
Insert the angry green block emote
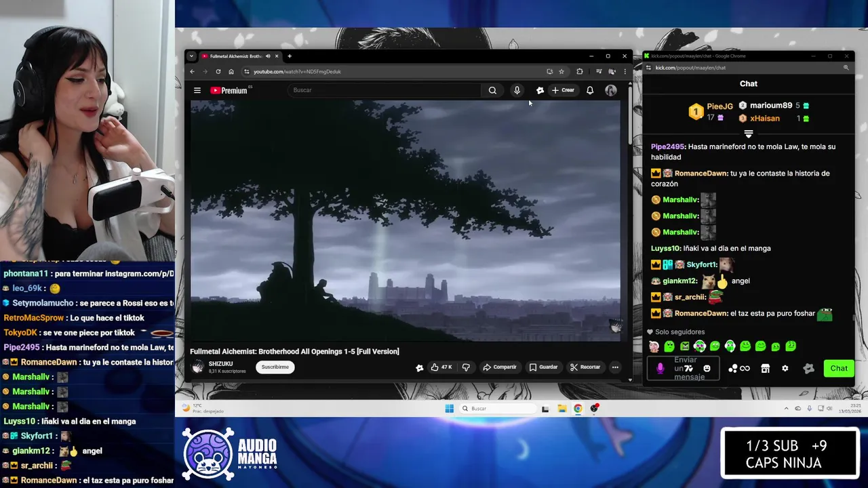685,346
